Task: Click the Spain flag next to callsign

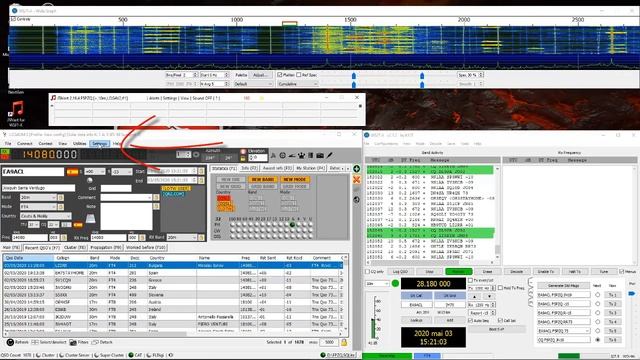Action: tap(72, 172)
